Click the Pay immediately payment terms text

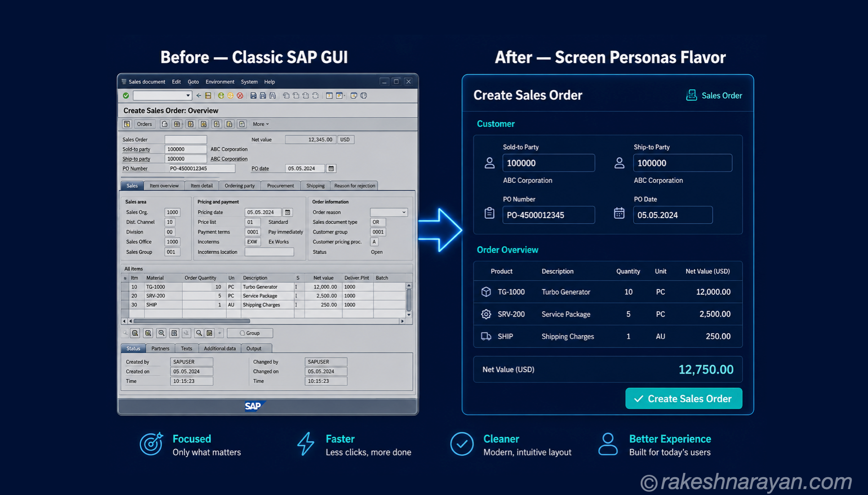(286, 232)
